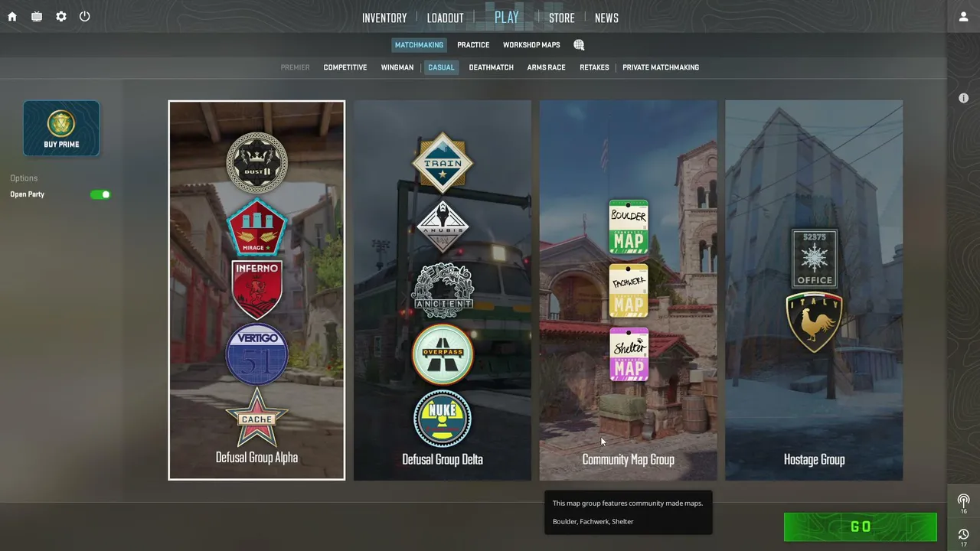Go to the home screen icon
980x551 pixels.
(x=12, y=17)
